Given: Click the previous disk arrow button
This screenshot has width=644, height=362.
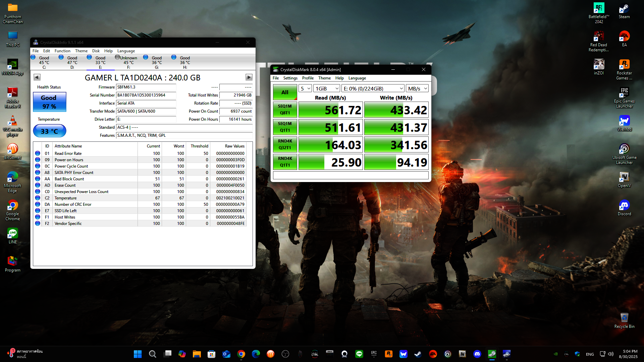Looking at the screenshot, I should (37, 77).
